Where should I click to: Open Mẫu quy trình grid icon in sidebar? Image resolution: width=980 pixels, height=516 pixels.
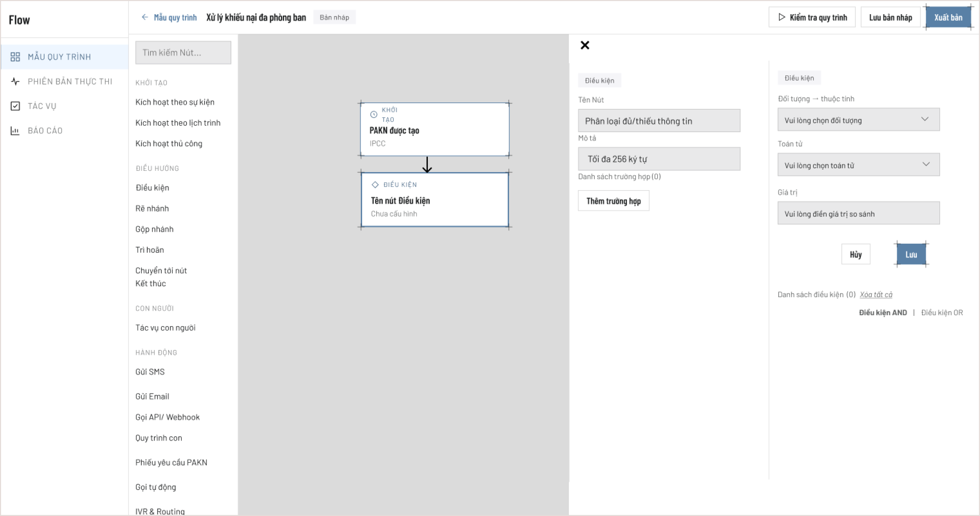[x=15, y=57]
